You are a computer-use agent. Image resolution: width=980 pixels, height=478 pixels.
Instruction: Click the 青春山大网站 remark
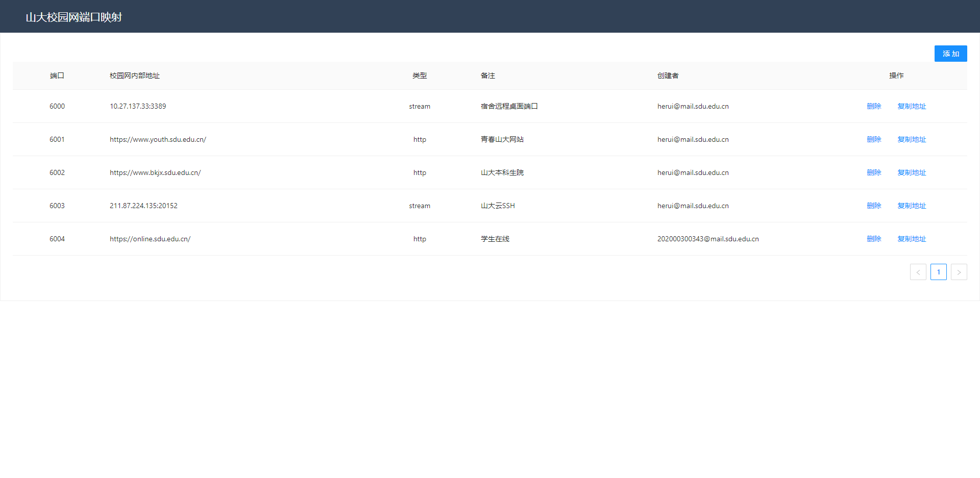[x=502, y=139]
